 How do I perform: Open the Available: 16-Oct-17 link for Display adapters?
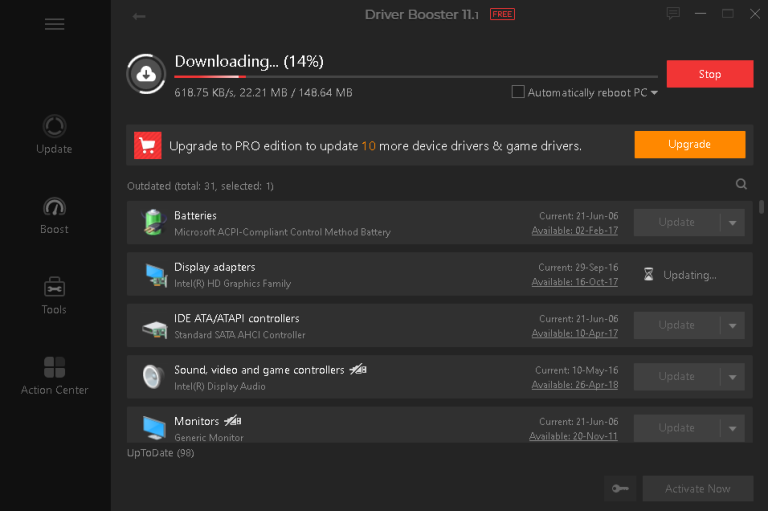tap(575, 282)
